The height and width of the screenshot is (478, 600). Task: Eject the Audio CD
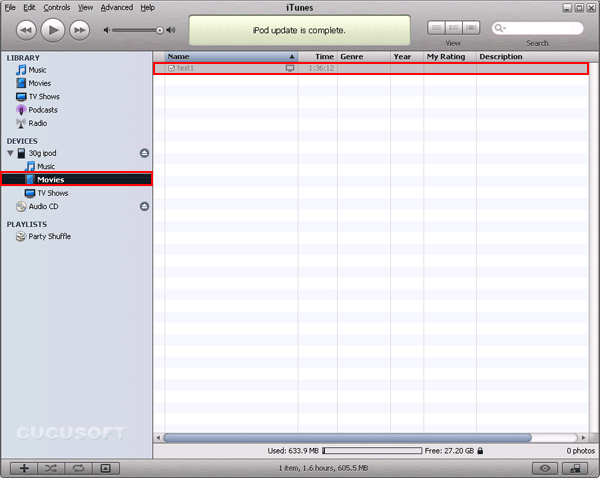point(144,206)
